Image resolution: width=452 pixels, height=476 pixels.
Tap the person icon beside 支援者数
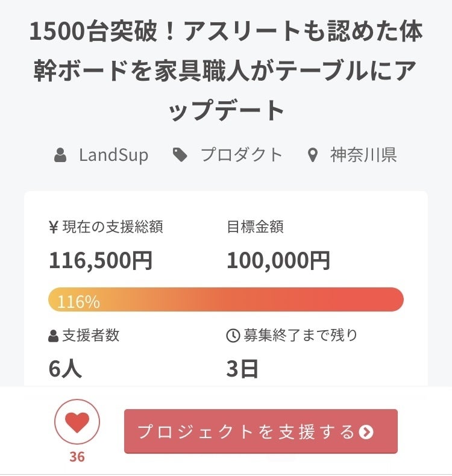click(54, 336)
